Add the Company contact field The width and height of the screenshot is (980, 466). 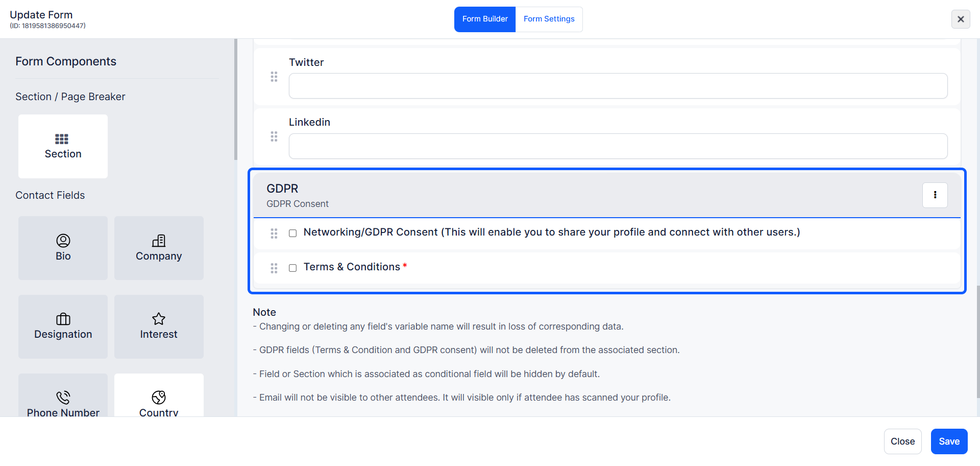159,248
